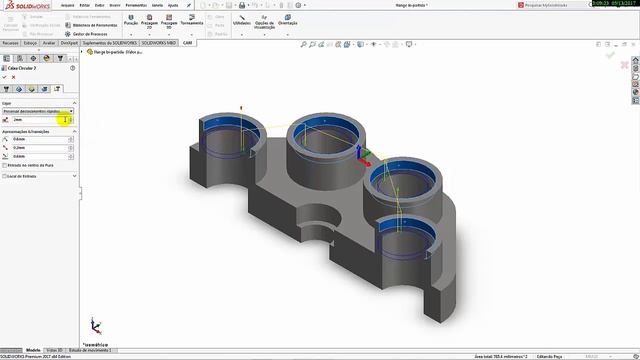
Task: Open the Options gear icon
Action: (x=298, y=5)
